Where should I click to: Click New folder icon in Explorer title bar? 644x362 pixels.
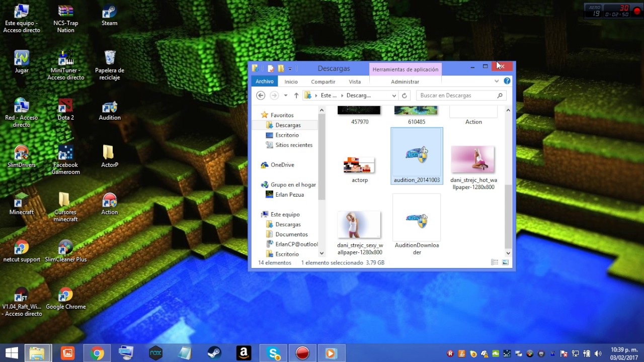point(281,68)
